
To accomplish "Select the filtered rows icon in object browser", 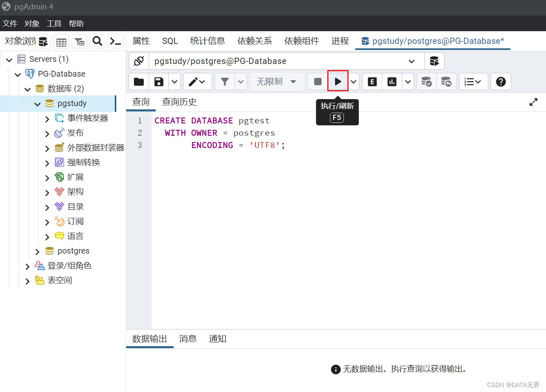I will point(79,41).
